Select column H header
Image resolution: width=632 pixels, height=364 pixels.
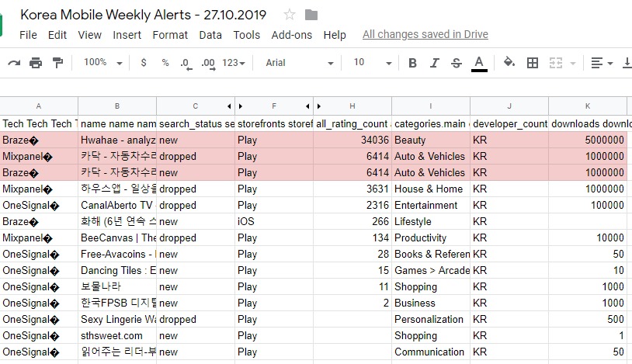(x=352, y=106)
